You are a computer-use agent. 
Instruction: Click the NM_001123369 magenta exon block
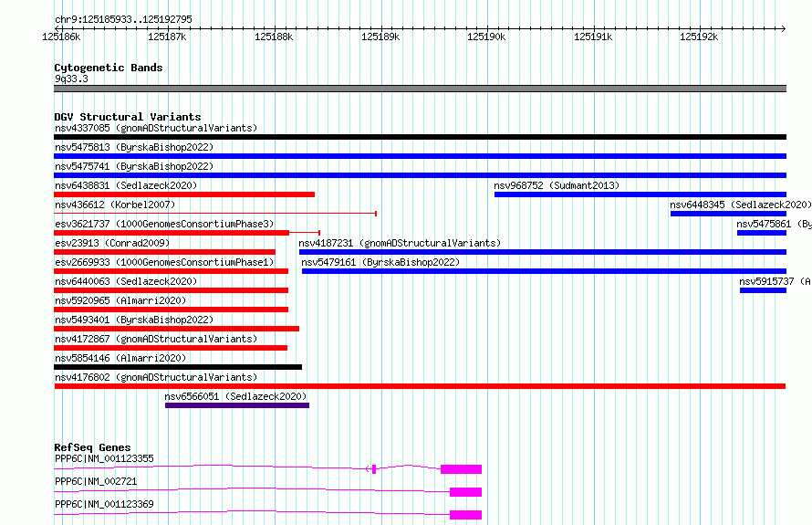click(x=466, y=515)
